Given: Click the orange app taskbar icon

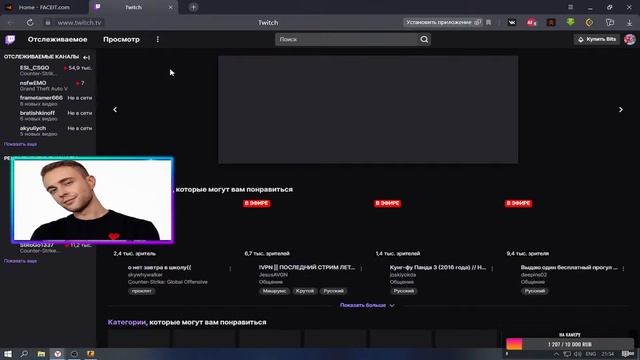Looking at the screenshot, I should (x=91, y=354).
